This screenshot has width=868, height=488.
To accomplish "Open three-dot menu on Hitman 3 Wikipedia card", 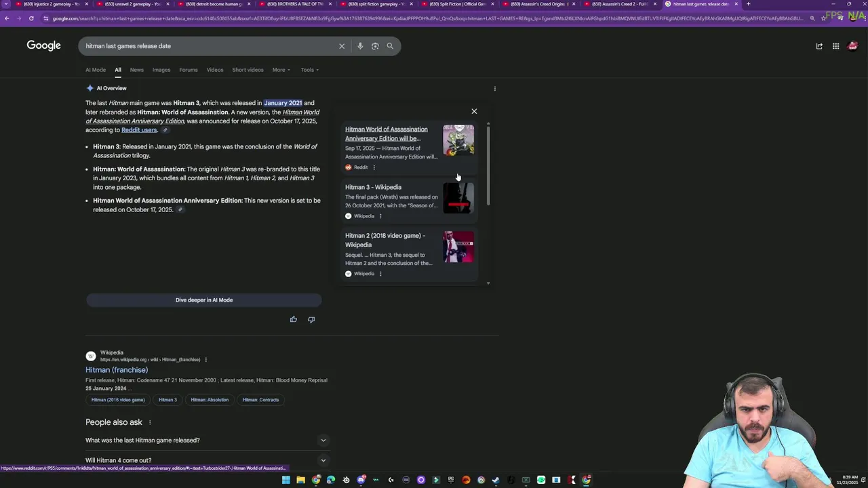I will pyautogui.click(x=380, y=216).
